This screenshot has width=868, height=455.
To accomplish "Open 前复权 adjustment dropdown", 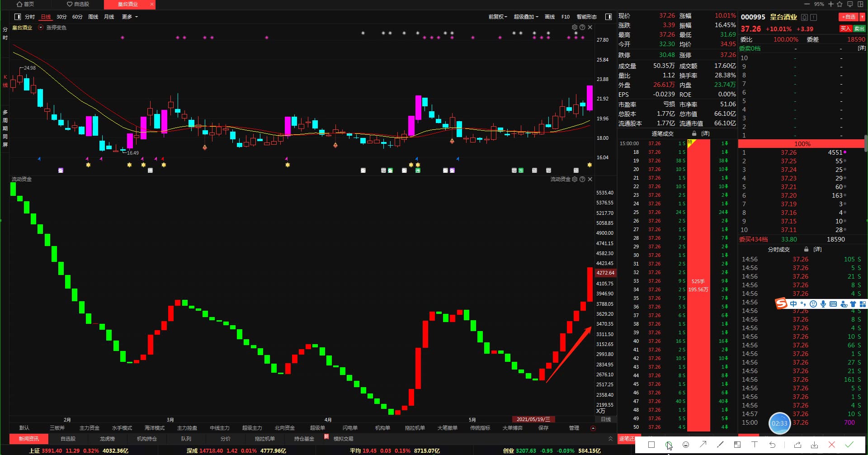I will click(x=498, y=17).
